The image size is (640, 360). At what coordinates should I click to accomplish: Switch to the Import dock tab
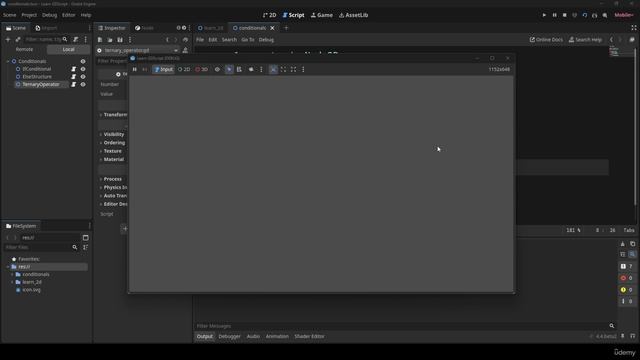[46, 28]
